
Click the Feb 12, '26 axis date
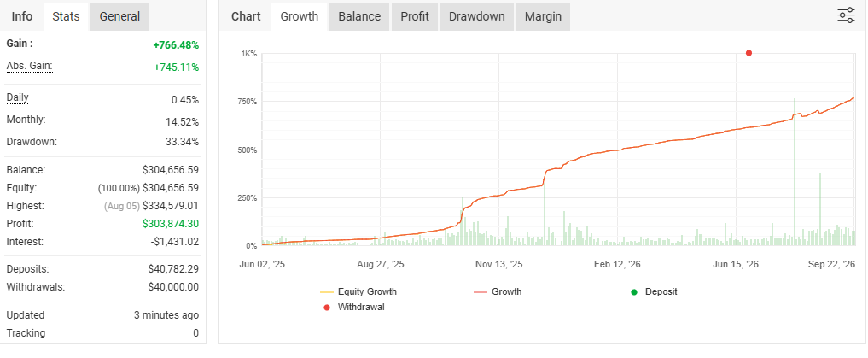tap(617, 264)
